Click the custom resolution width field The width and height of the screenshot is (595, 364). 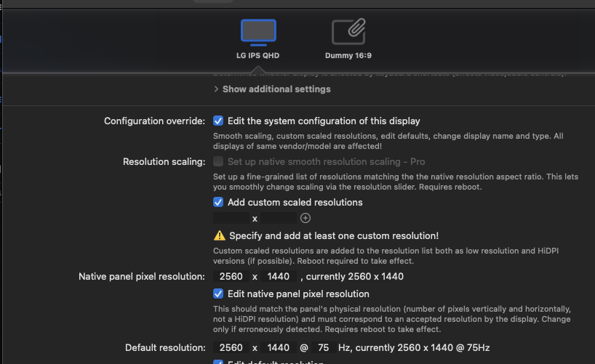(x=231, y=218)
